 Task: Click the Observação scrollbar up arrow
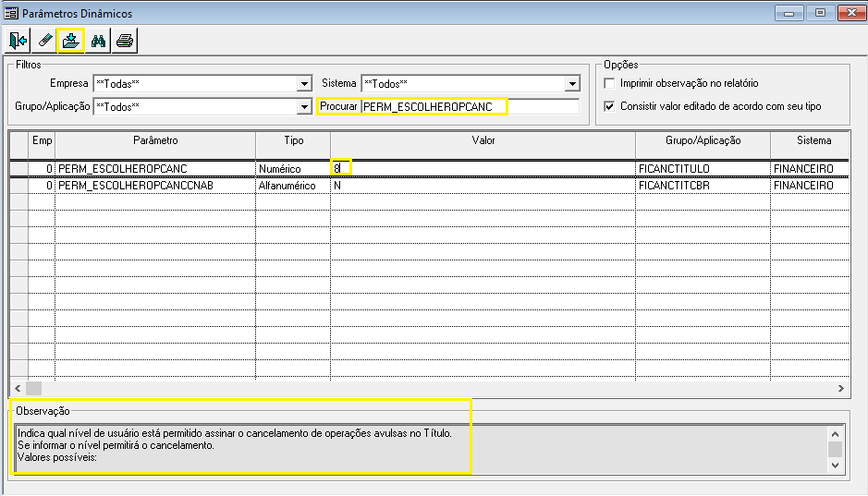tap(836, 434)
